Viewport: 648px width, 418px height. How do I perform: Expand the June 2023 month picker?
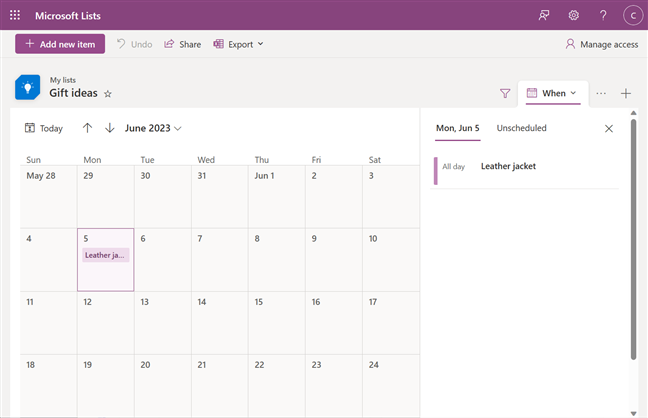(153, 128)
